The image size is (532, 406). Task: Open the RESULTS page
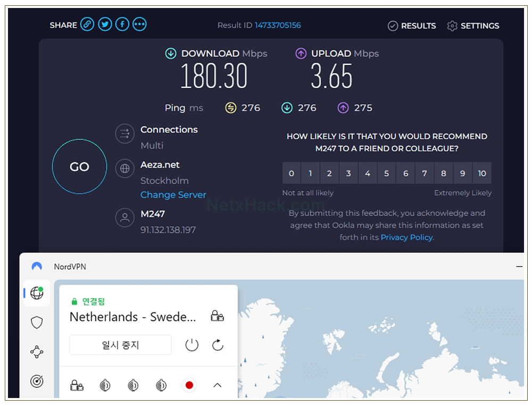pyautogui.click(x=412, y=26)
